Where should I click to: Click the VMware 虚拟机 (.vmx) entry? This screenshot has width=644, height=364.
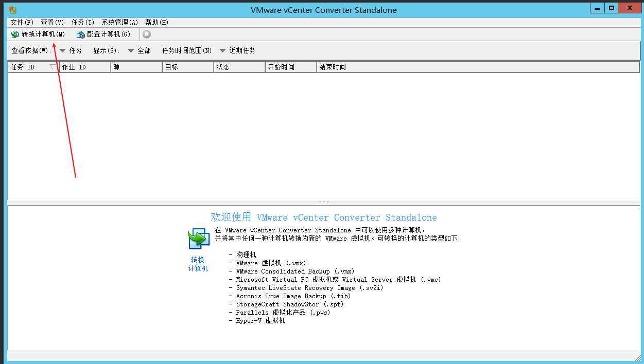pos(271,263)
